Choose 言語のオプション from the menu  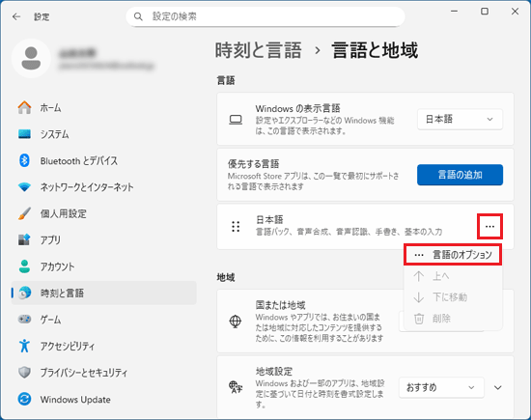[453, 255]
